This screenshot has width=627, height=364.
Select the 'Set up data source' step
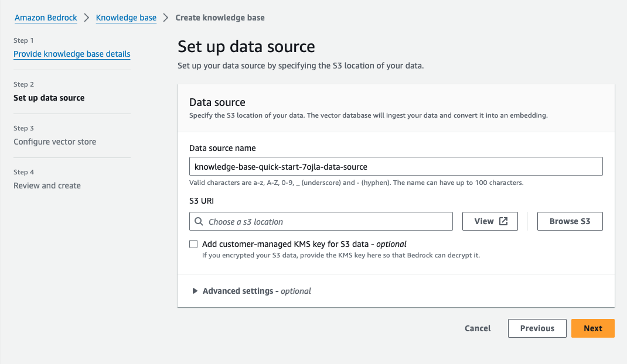tap(49, 98)
